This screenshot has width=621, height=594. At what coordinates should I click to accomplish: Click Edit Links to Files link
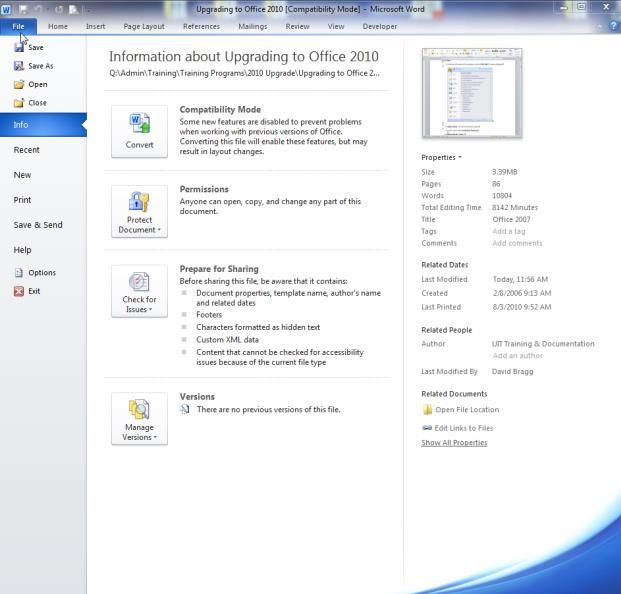coord(464,428)
